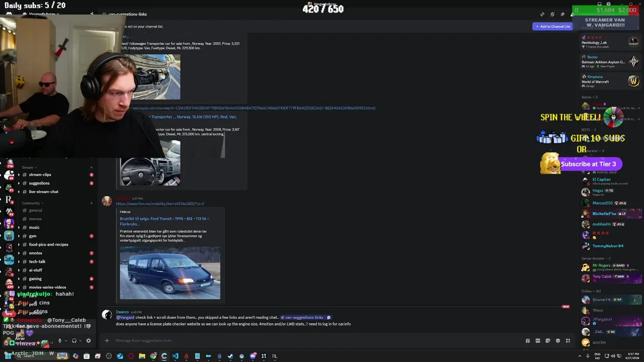The height and width of the screenshot is (362, 644).
Task: Open Opera browser icon in taskbar
Action: [x=131, y=356]
